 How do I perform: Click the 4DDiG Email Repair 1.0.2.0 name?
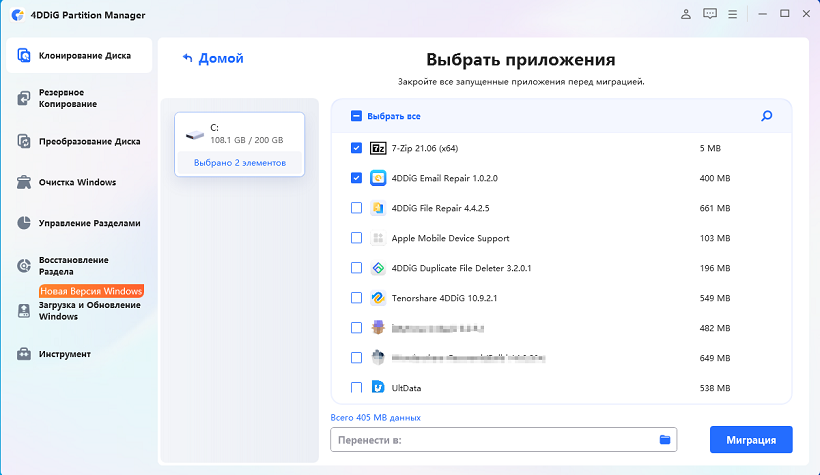[445, 178]
